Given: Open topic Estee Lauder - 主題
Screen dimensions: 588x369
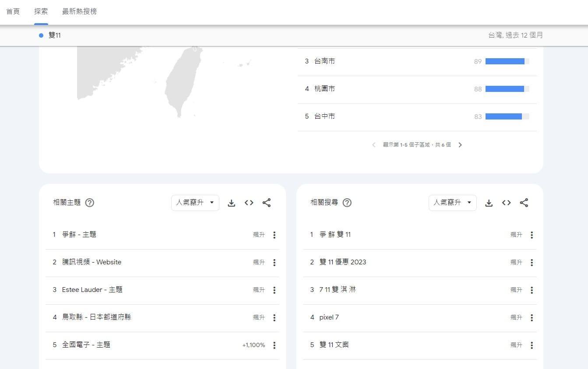Looking at the screenshot, I should 92,290.
